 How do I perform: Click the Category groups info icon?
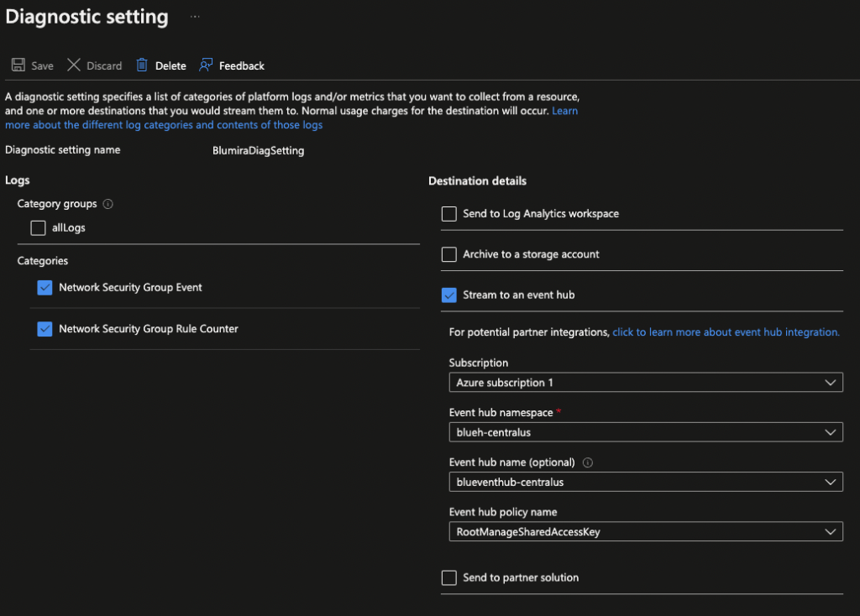pos(108,203)
